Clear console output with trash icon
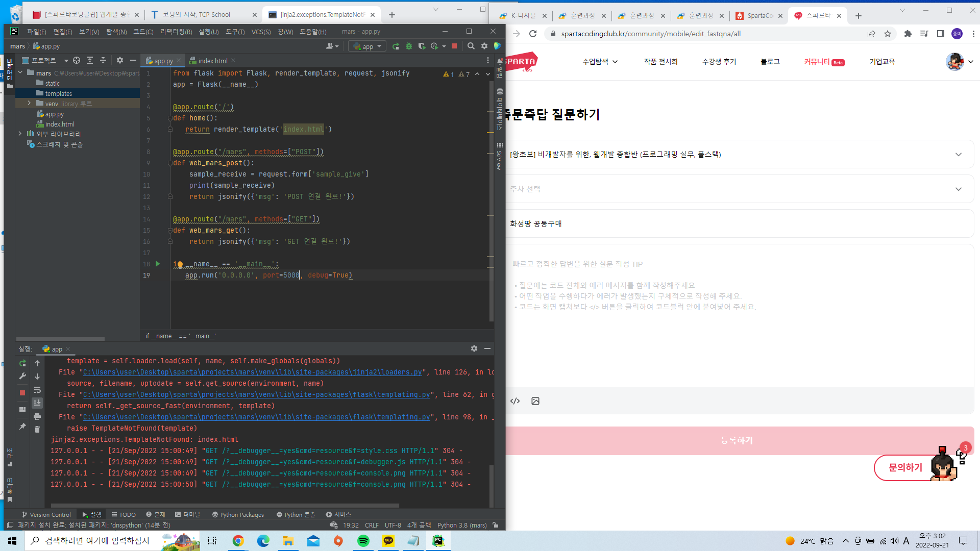The image size is (980, 551). [37, 430]
